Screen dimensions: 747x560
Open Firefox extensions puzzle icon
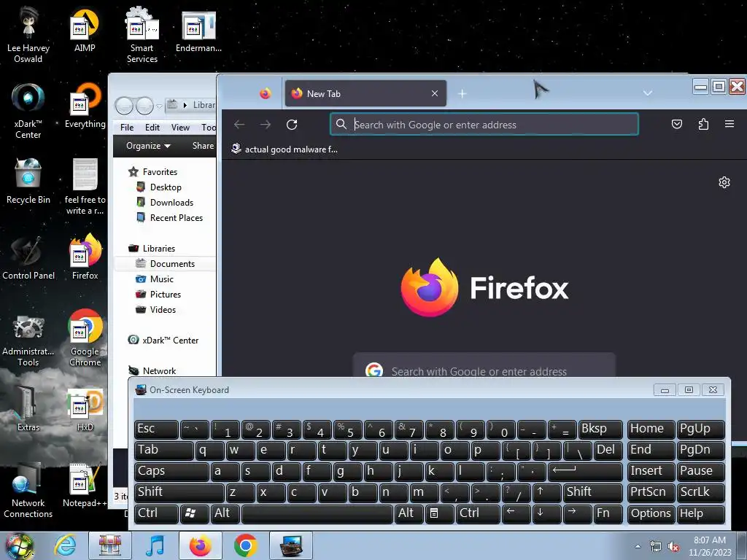[703, 125]
